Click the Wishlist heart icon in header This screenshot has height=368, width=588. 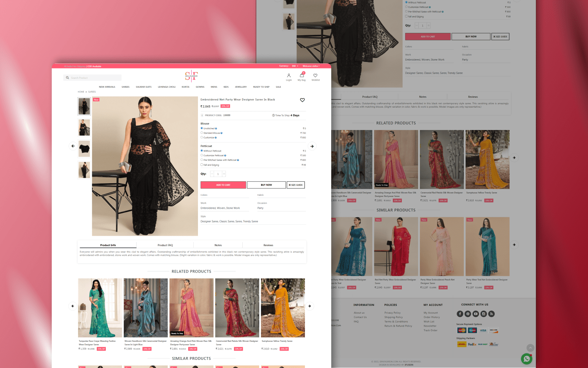(x=315, y=76)
